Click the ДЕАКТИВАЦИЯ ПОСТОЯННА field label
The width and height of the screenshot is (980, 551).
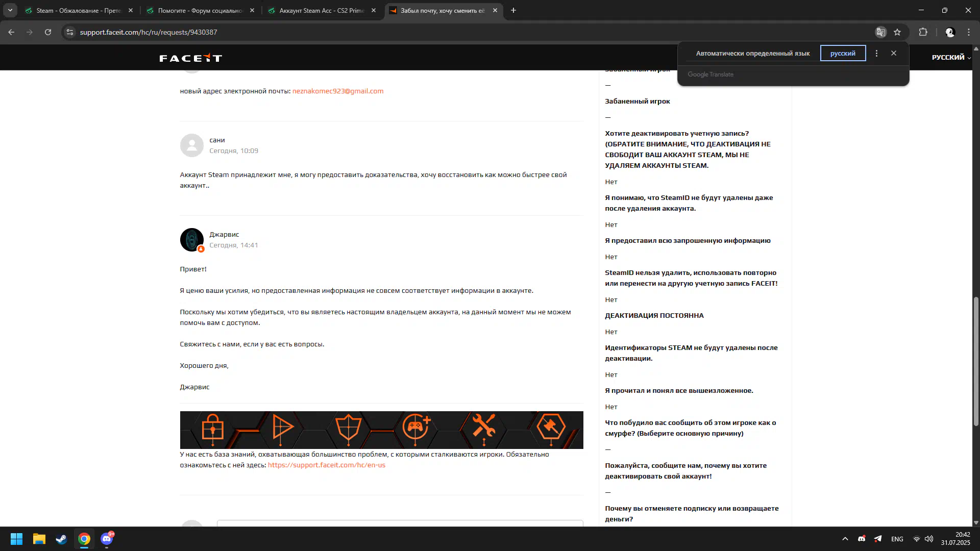[654, 315]
